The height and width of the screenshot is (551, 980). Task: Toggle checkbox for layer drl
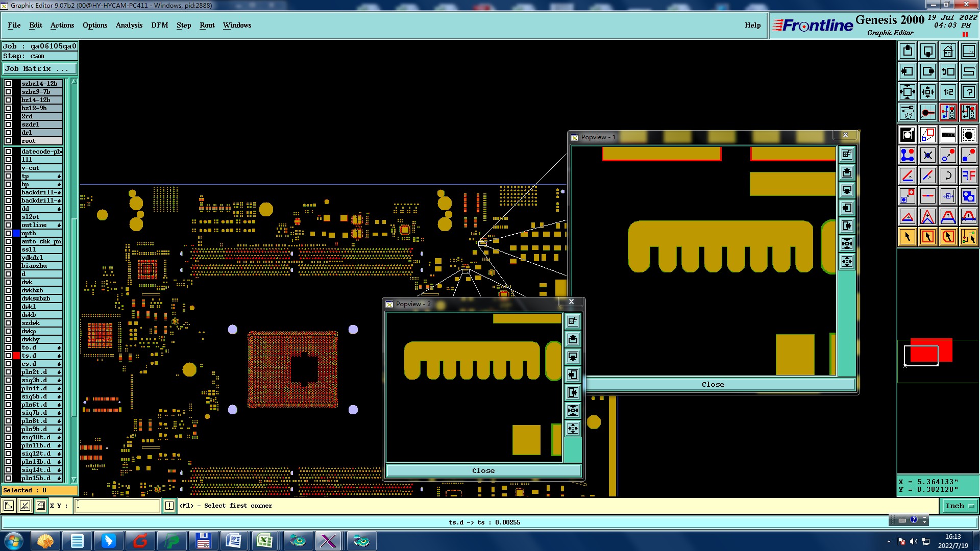coord(8,133)
